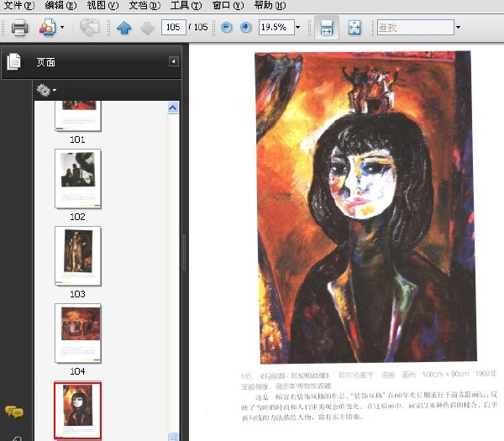Select page 102 thumbnail
504x441 pixels.
click(78, 179)
